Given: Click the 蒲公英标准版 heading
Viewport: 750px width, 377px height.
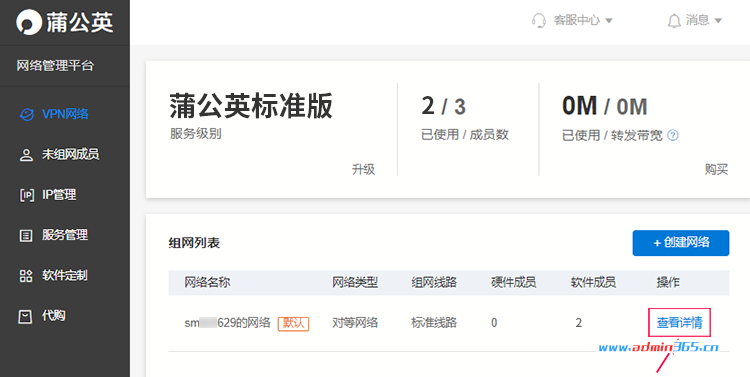Looking at the screenshot, I should tap(251, 106).
